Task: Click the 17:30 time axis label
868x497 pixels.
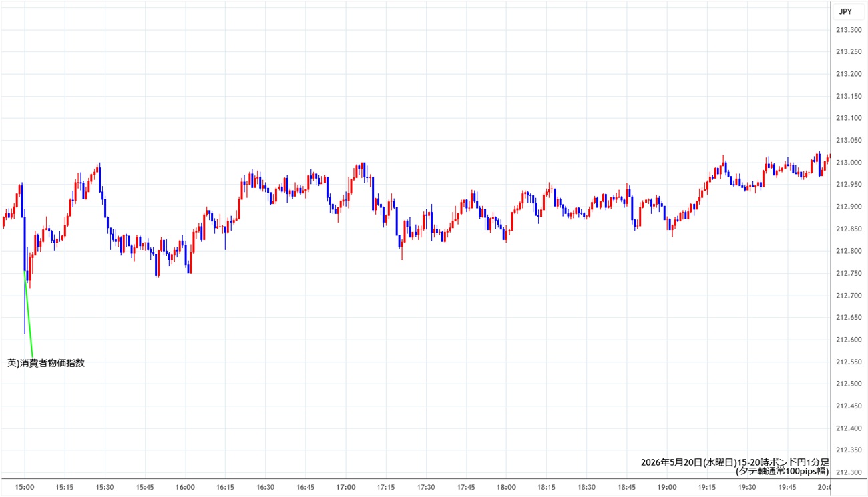Action: tap(426, 487)
